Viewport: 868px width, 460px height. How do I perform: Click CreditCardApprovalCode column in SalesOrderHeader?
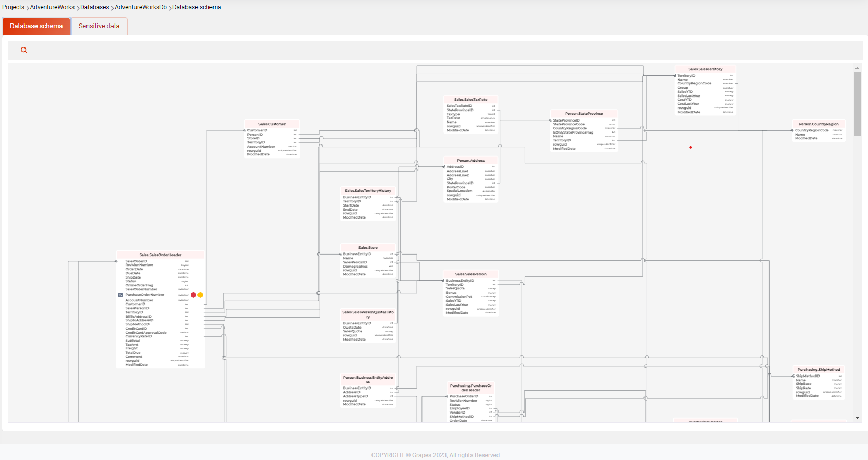(146, 333)
